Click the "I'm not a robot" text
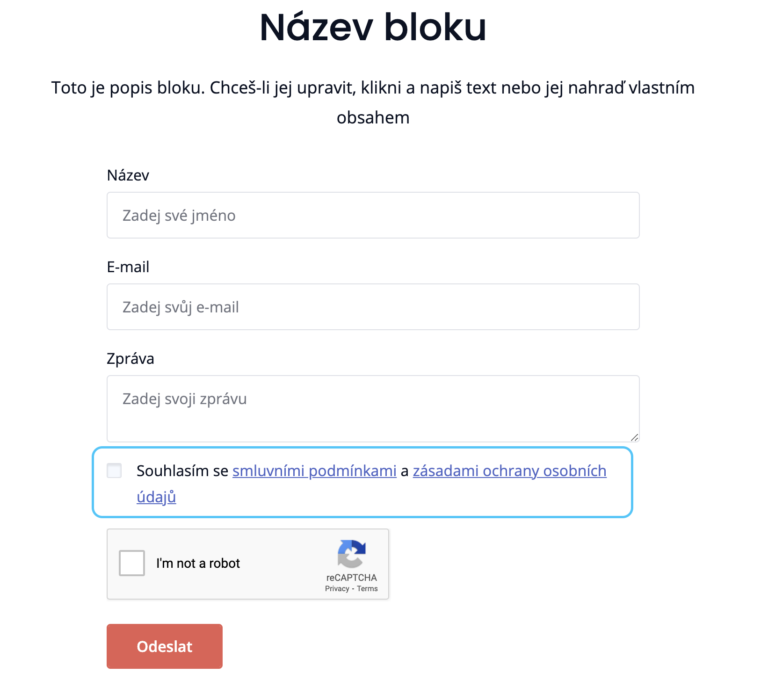Viewport: 768px width, 695px height. click(198, 563)
